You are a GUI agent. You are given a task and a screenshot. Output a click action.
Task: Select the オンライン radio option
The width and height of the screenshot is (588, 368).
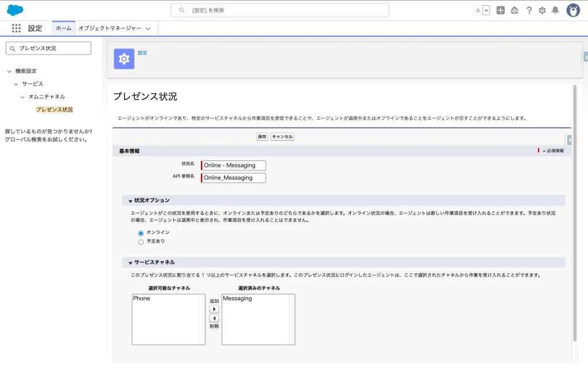141,233
